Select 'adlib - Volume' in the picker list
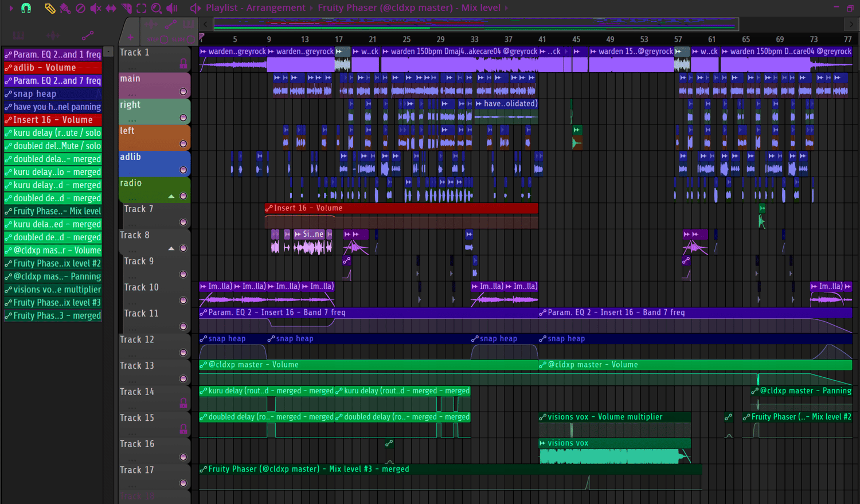Screen dimensions: 860x504 click(x=53, y=68)
